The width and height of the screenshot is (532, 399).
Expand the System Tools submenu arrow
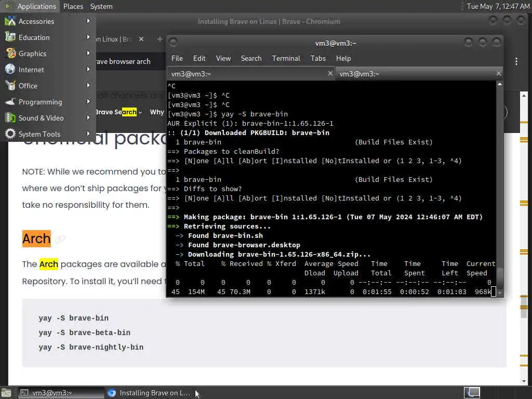(88, 134)
